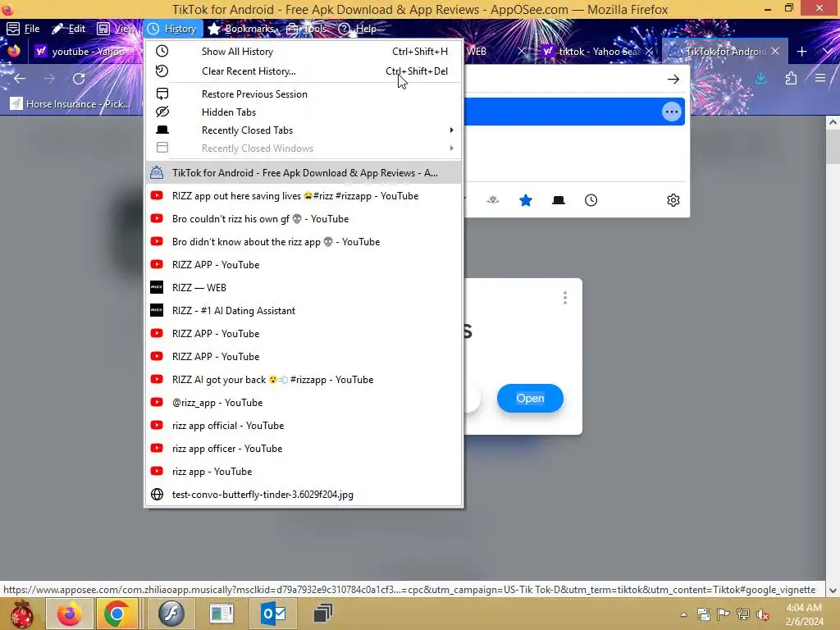Open the Help menu
The width and height of the screenshot is (840, 630).
click(358, 29)
